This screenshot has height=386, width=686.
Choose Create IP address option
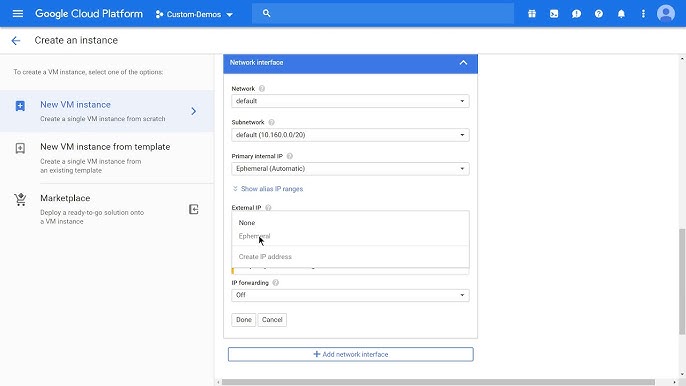pos(350,257)
